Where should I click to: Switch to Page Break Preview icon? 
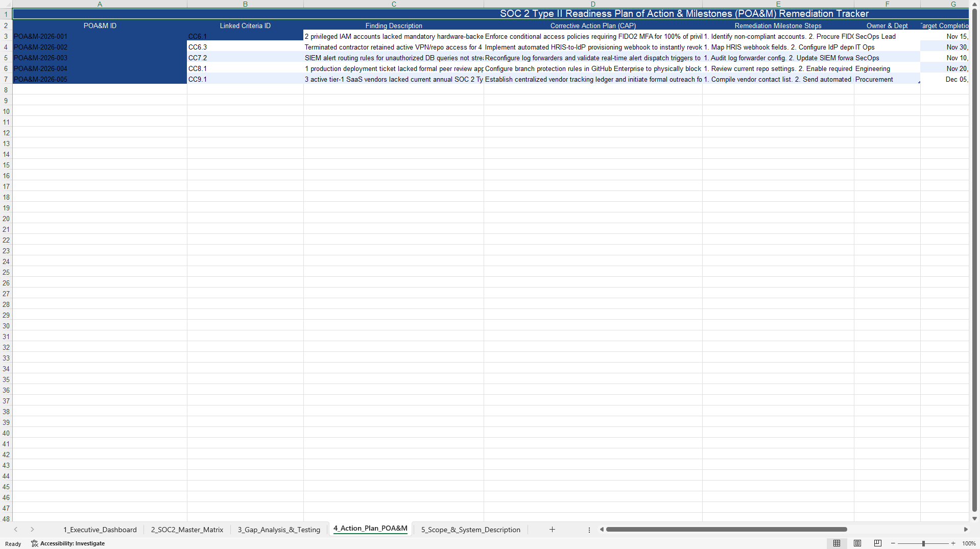click(878, 543)
